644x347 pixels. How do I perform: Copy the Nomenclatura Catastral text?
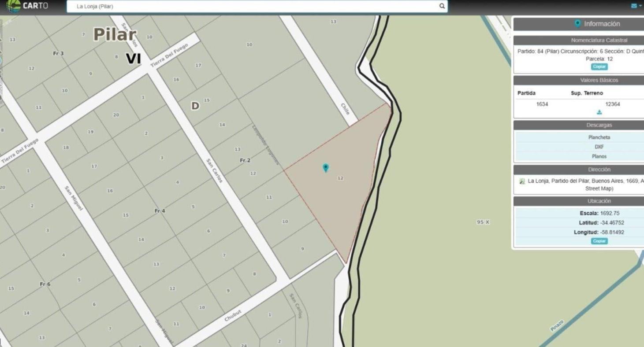(x=599, y=66)
